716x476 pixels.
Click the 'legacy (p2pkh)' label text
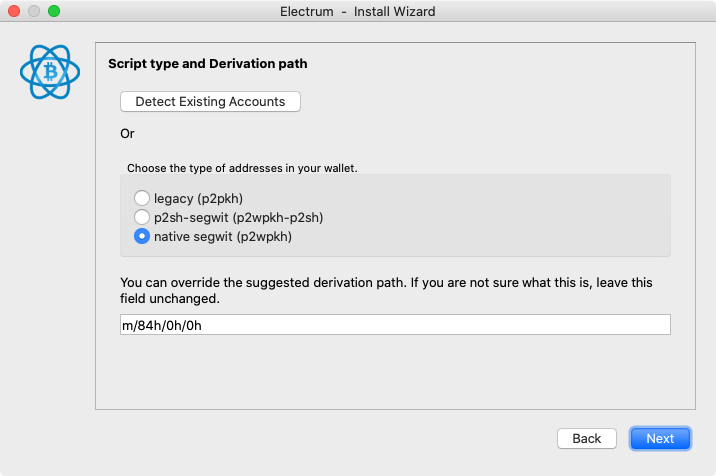[x=198, y=199]
